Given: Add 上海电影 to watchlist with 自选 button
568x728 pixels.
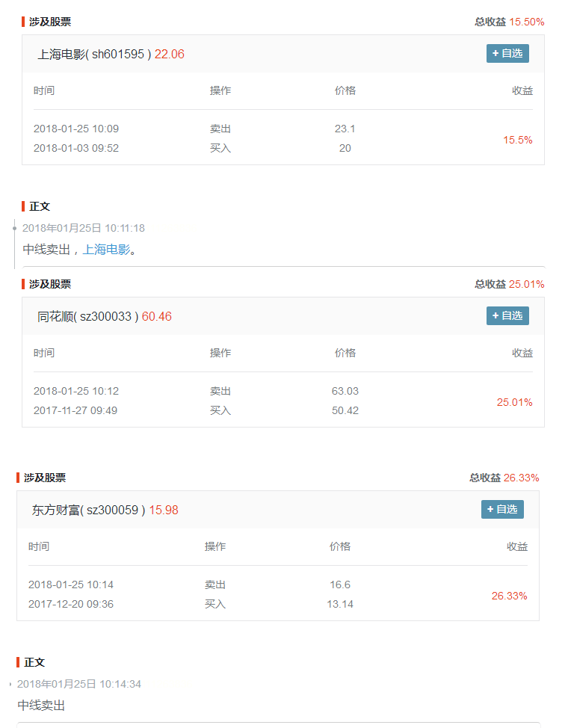Looking at the screenshot, I should 507,53.
